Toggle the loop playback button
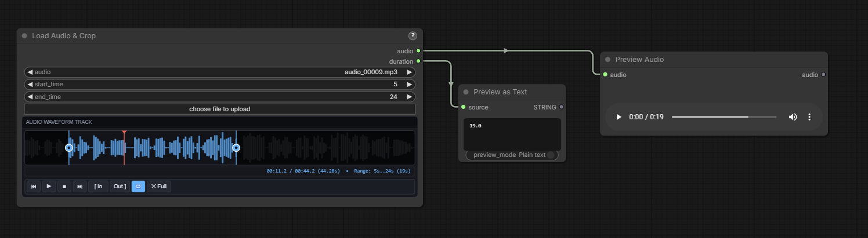This screenshot has width=868, height=238. tap(138, 186)
